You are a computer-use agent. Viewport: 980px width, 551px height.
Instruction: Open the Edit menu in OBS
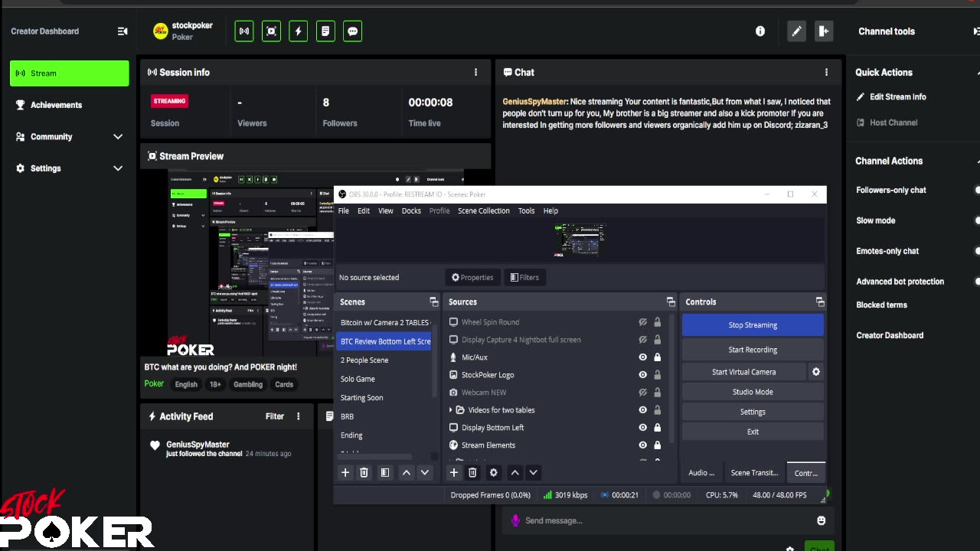[x=364, y=210]
